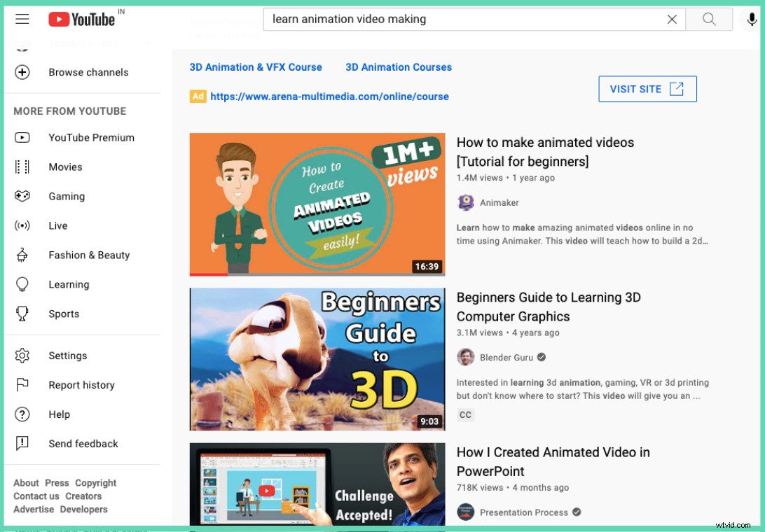The width and height of the screenshot is (765, 532).
Task: Open Report history
Action: click(x=81, y=385)
